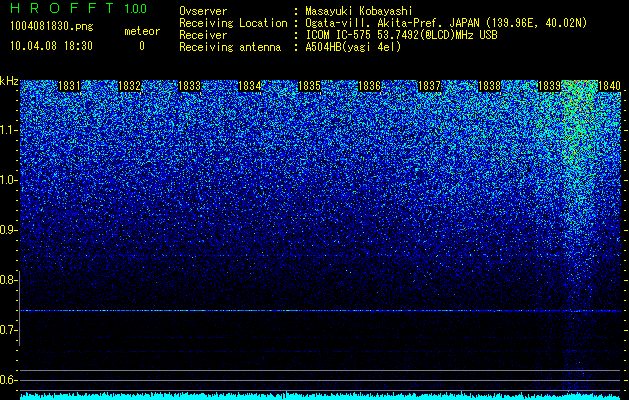Click the date stamp 10.04.08 18:30

click(51, 46)
